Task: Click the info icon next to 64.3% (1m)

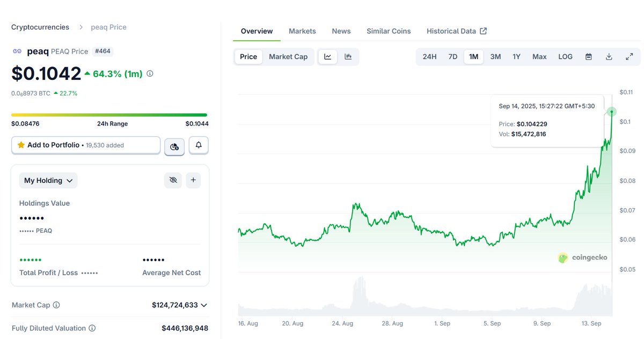Action: (150, 73)
